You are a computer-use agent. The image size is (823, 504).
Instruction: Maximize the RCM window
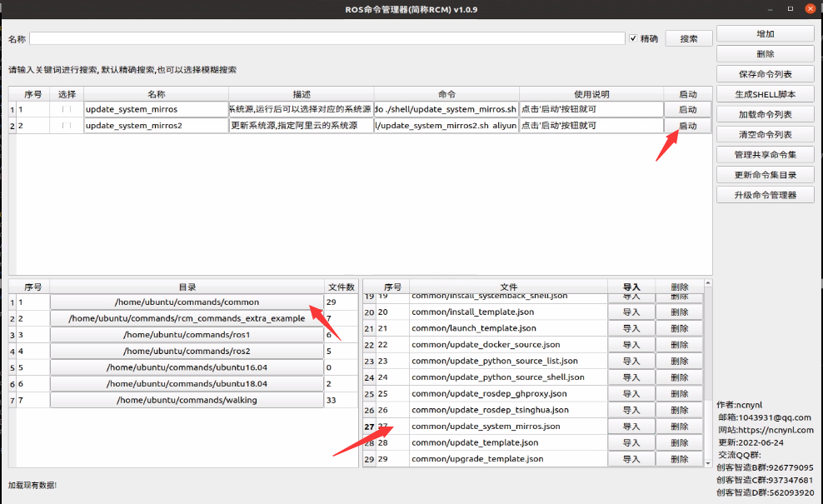coord(791,9)
